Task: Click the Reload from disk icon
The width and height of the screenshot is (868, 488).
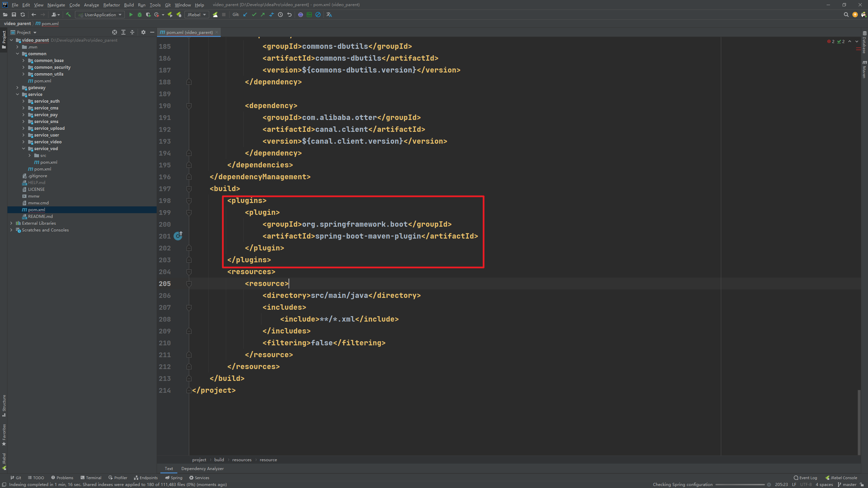Action: 23,15
